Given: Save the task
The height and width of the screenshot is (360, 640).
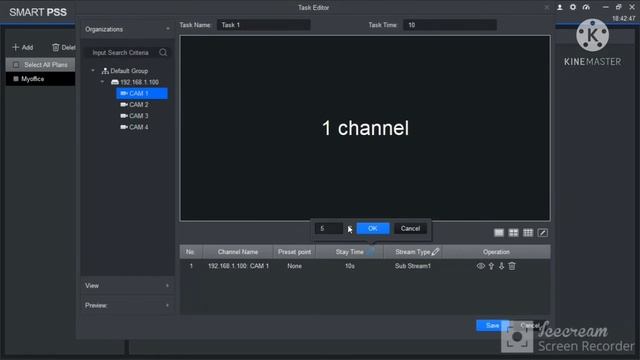Looking at the screenshot, I should (x=492, y=325).
